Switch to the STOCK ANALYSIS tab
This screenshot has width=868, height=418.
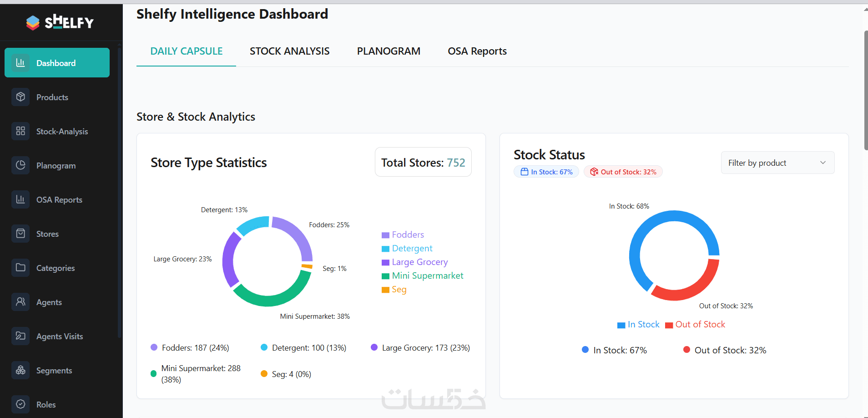(289, 51)
